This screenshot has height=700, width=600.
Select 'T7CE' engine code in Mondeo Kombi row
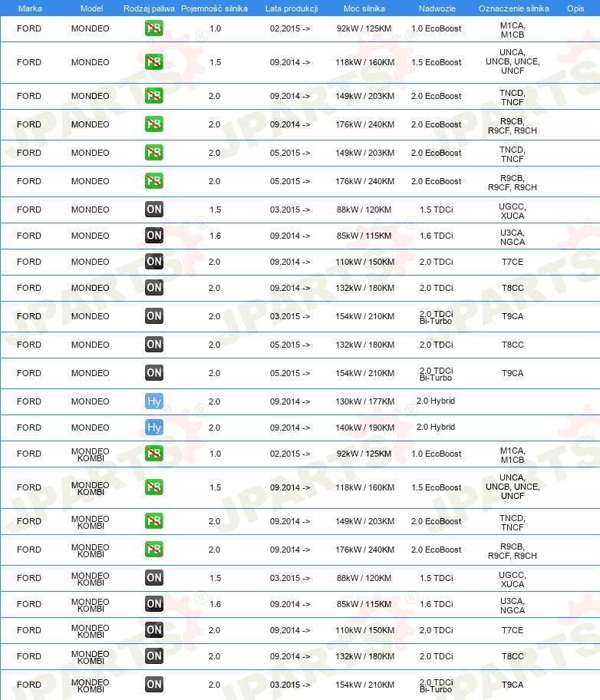pyautogui.click(x=513, y=630)
